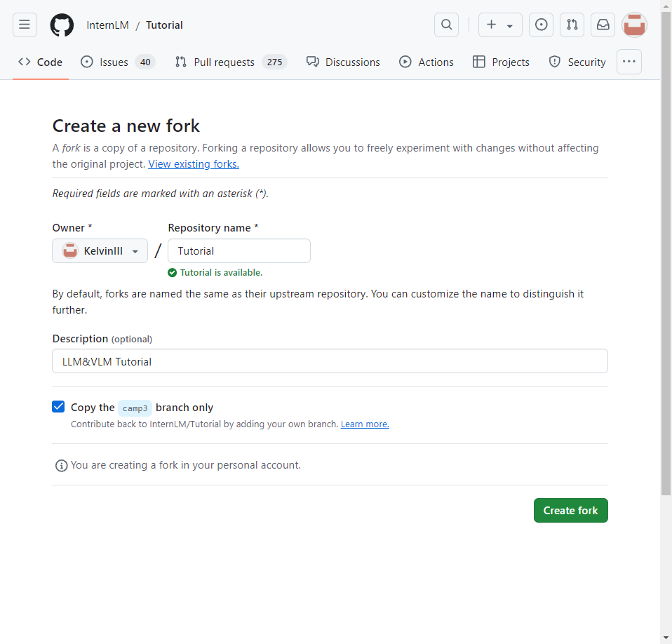Open user avatar menu in header

(x=634, y=25)
